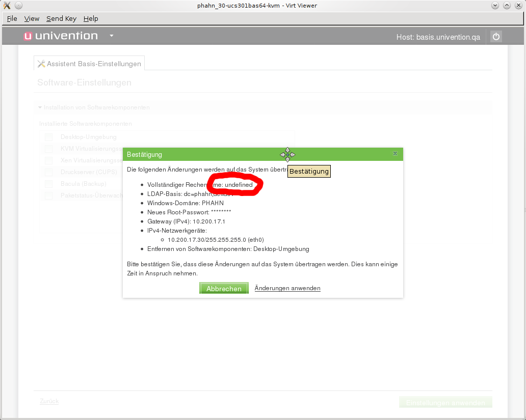Screen dimensions: 526x420
Task: Maximize the Virt Viewer window
Action: (507, 6)
